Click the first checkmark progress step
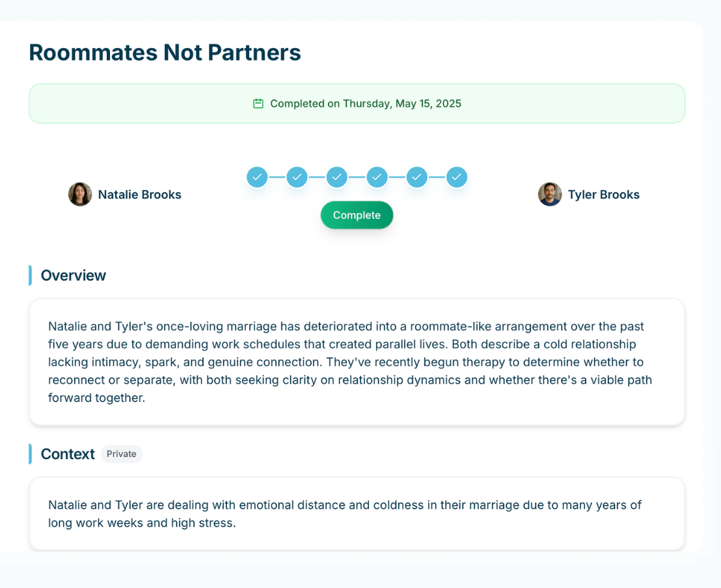Image resolution: width=721 pixels, height=588 pixels. (257, 177)
